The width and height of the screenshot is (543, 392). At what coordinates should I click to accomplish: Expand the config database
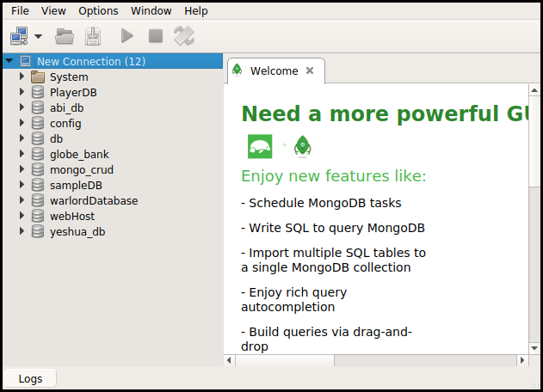point(22,123)
